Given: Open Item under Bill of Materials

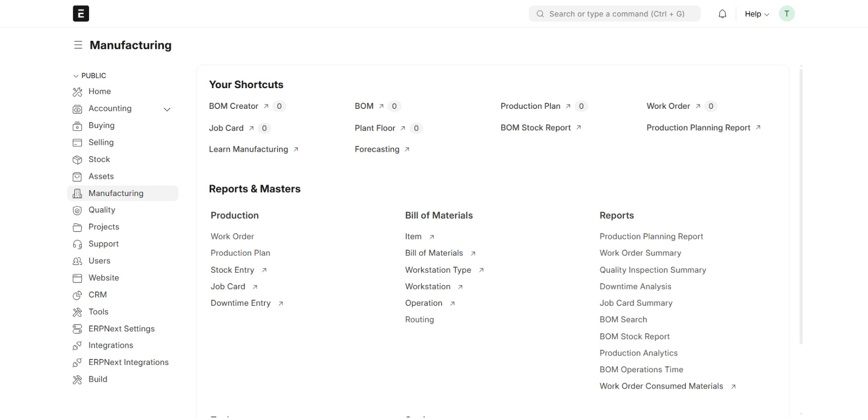Looking at the screenshot, I should pos(414,237).
